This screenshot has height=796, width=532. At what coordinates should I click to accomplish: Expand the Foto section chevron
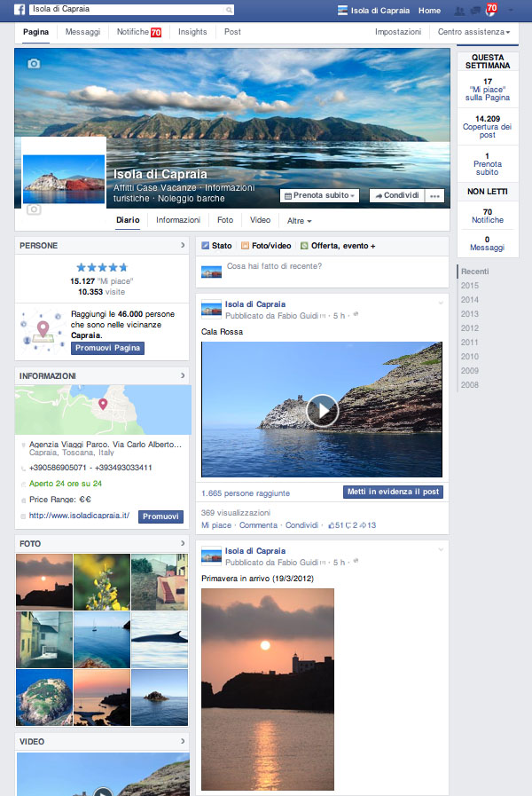tap(183, 543)
